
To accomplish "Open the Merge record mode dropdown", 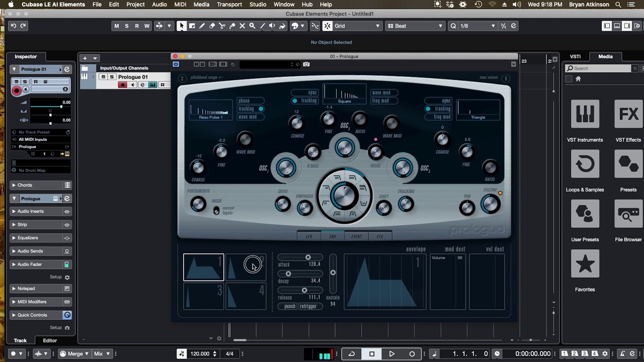I will (x=74, y=354).
